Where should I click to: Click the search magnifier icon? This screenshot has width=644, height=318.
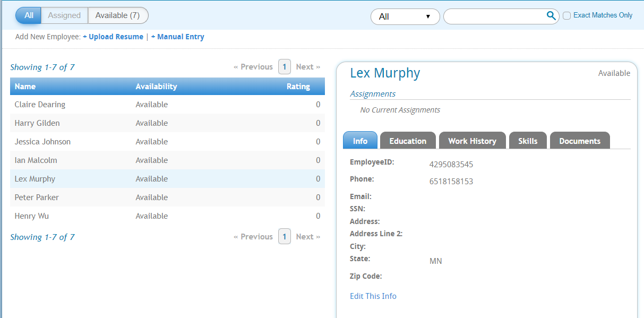pyautogui.click(x=551, y=16)
